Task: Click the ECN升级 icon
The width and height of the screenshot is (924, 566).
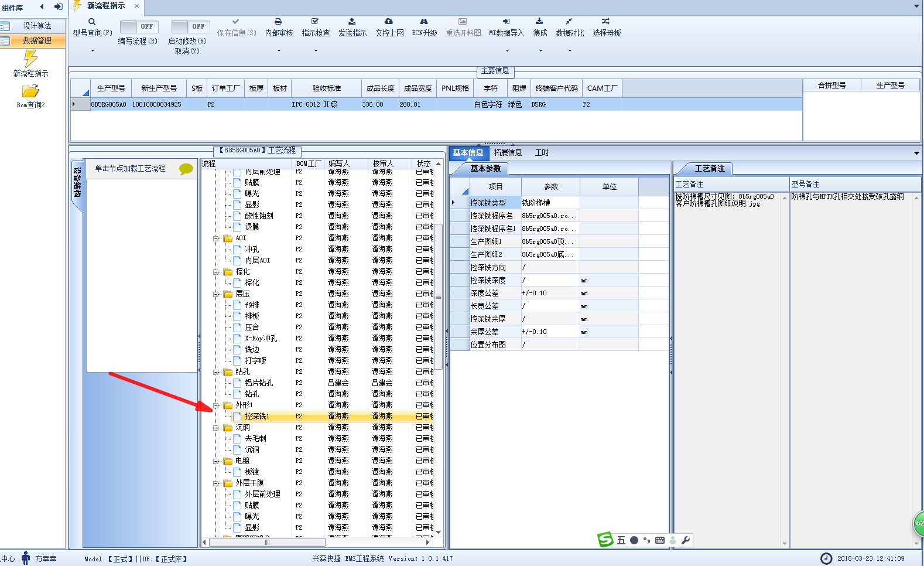Action: (x=424, y=22)
